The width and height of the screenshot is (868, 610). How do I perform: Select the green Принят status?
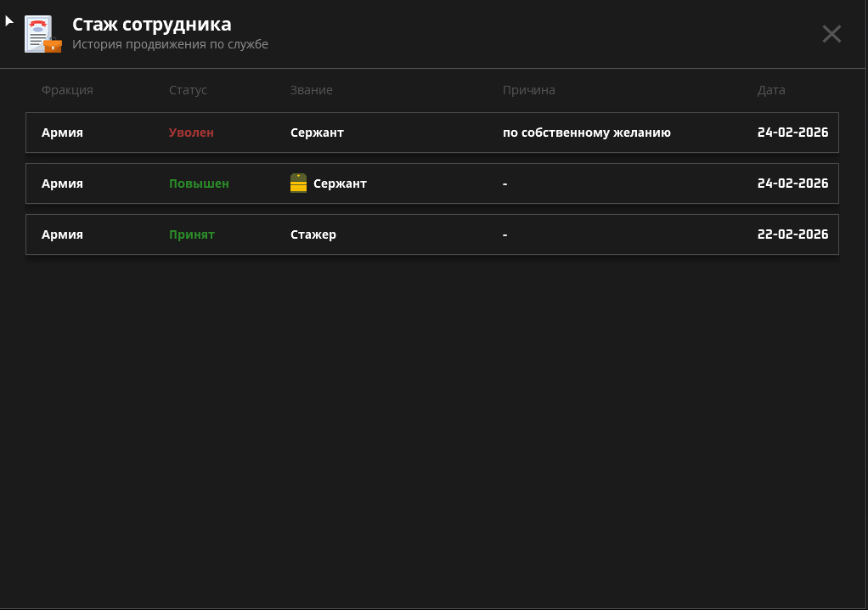point(191,234)
